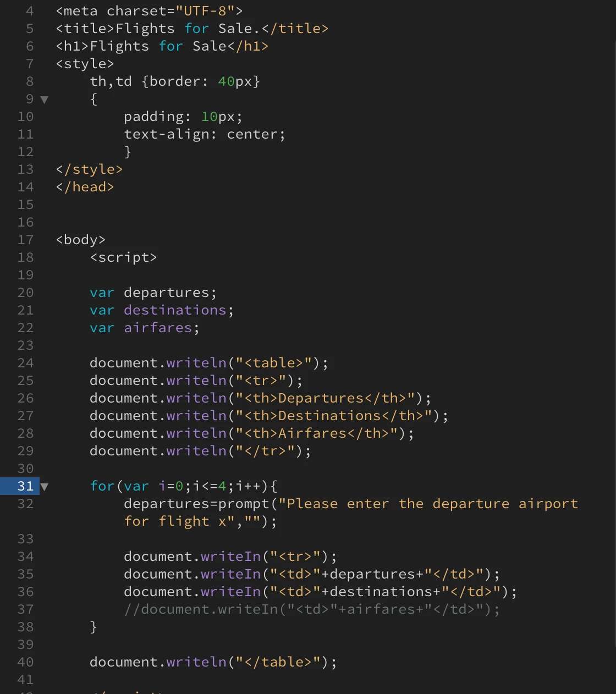
Task: Click the opening <style> tag
Action: (x=85, y=64)
